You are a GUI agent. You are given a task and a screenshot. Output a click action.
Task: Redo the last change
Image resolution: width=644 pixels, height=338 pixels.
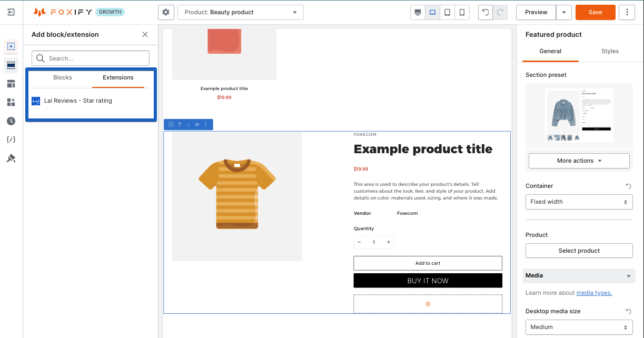click(500, 12)
